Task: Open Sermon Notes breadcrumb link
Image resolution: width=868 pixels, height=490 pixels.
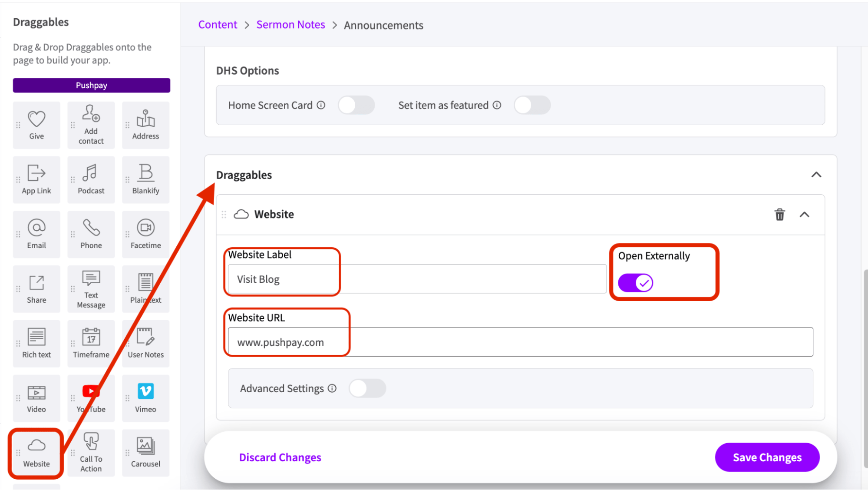Action: click(290, 25)
